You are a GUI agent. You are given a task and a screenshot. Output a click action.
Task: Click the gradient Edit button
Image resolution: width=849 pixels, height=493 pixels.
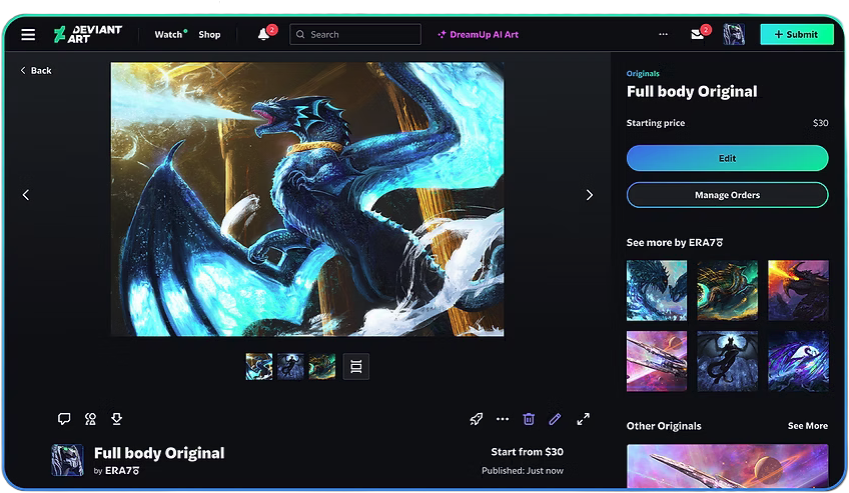[727, 158]
